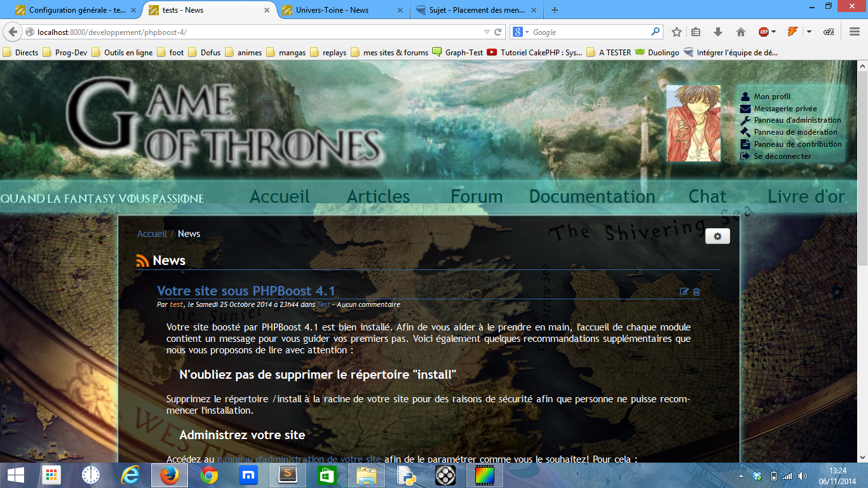Open the Panneau d'administration link

point(797,120)
